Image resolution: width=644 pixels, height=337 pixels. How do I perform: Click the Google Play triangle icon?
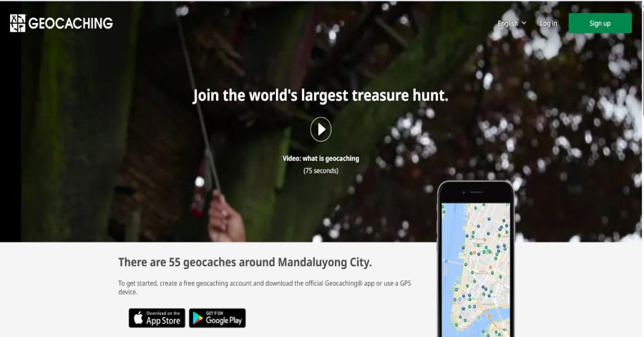point(197,318)
